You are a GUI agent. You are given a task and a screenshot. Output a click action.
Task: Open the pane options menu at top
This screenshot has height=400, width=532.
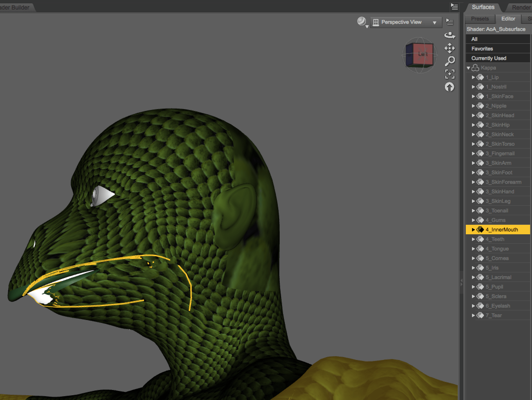pyautogui.click(x=454, y=7)
